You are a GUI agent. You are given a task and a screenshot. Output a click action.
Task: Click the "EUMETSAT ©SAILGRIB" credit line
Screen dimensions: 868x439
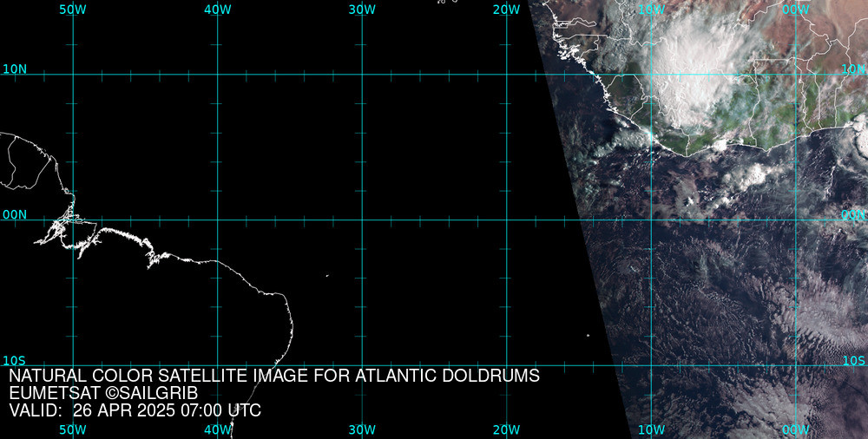click(x=103, y=394)
